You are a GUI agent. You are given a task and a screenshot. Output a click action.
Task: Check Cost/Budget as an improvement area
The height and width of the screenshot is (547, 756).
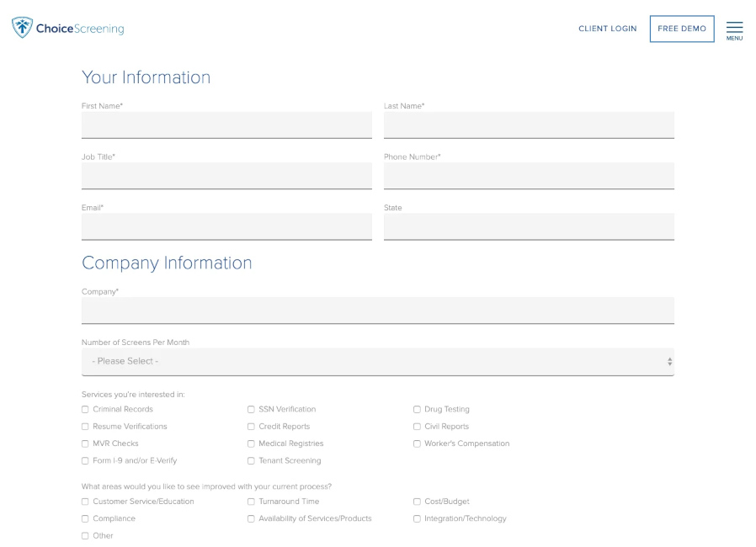pyautogui.click(x=417, y=501)
